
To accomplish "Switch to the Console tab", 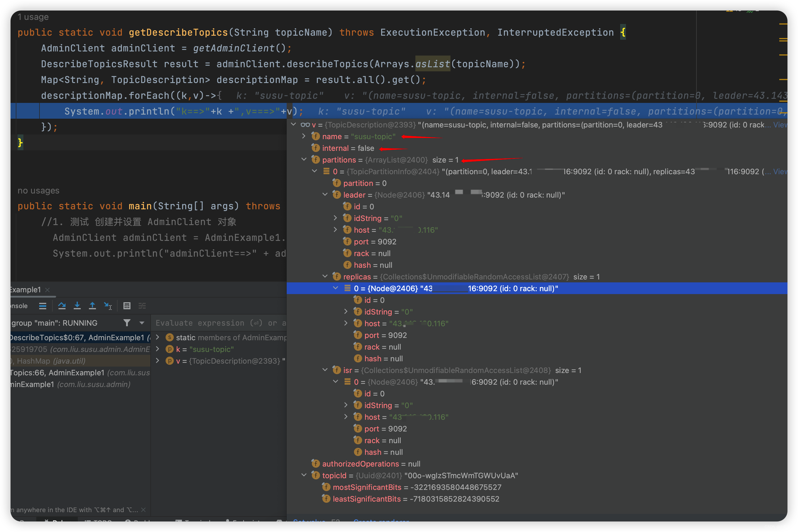I will [x=19, y=306].
